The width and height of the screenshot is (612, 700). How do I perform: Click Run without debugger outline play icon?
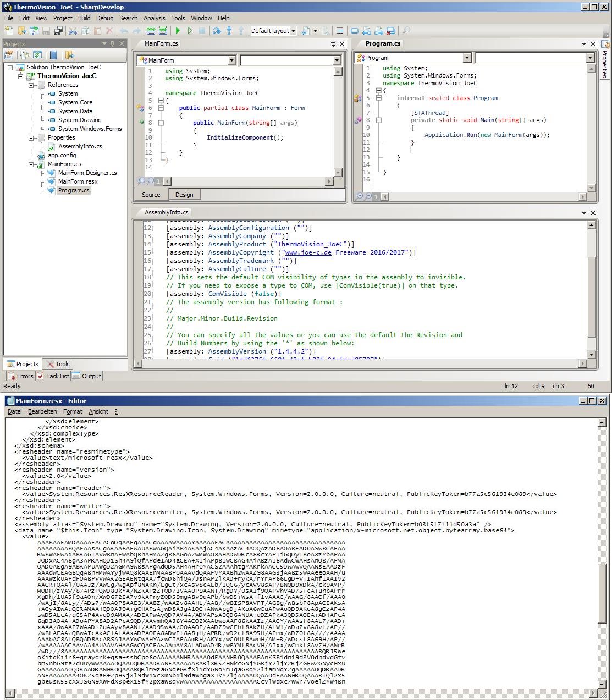click(x=190, y=31)
